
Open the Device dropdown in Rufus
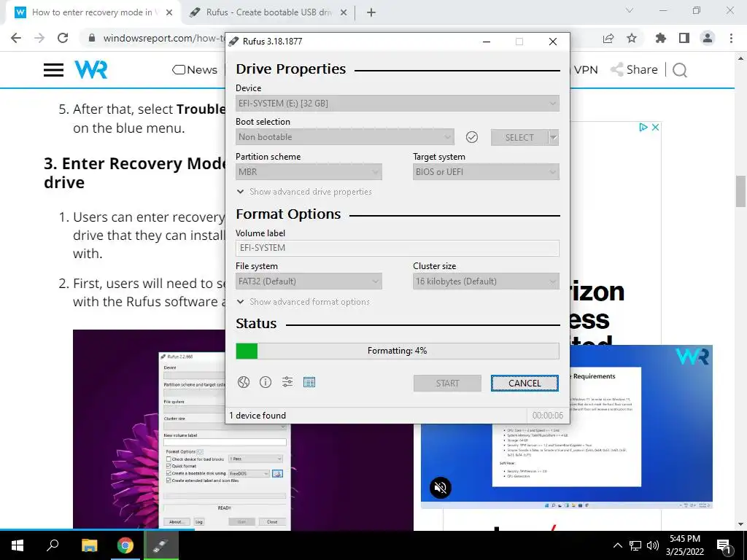(398, 104)
